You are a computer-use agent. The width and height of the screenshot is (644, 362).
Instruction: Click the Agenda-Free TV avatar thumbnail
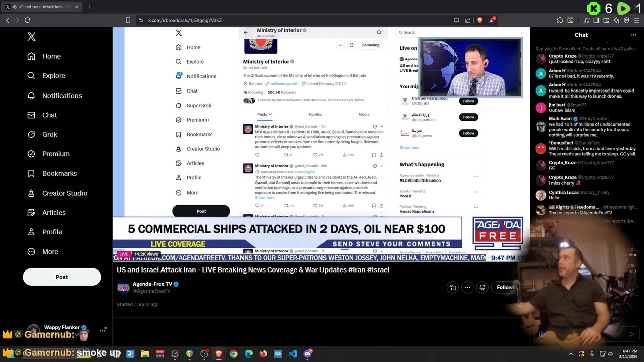(123, 288)
